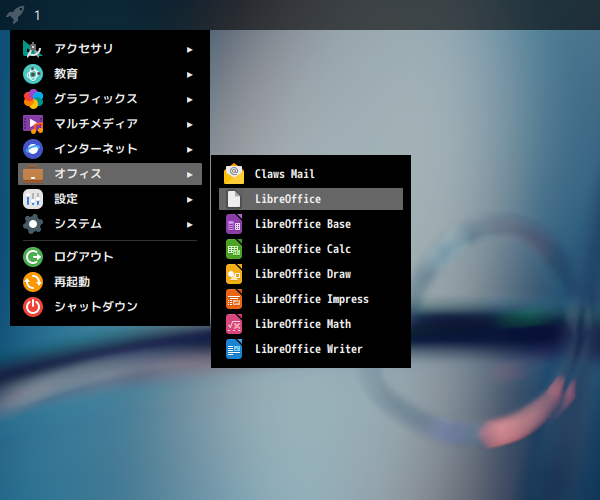Launch LibreOffice Base

tap(311, 224)
